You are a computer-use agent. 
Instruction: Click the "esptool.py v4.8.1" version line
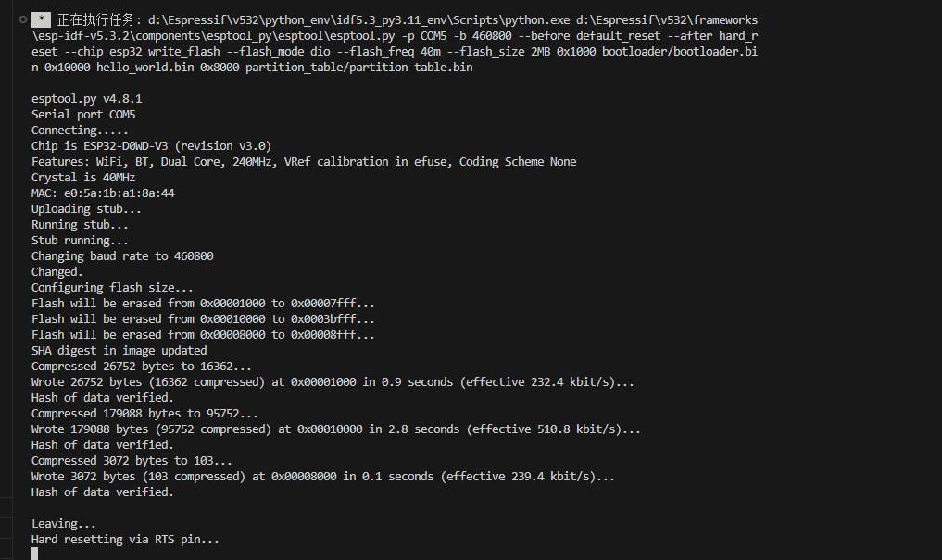pos(86,98)
